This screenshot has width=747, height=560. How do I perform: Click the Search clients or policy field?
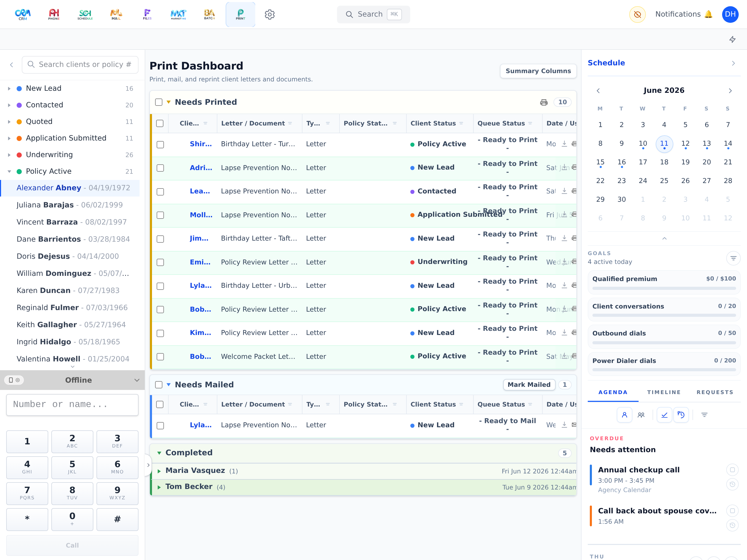[x=80, y=65]
